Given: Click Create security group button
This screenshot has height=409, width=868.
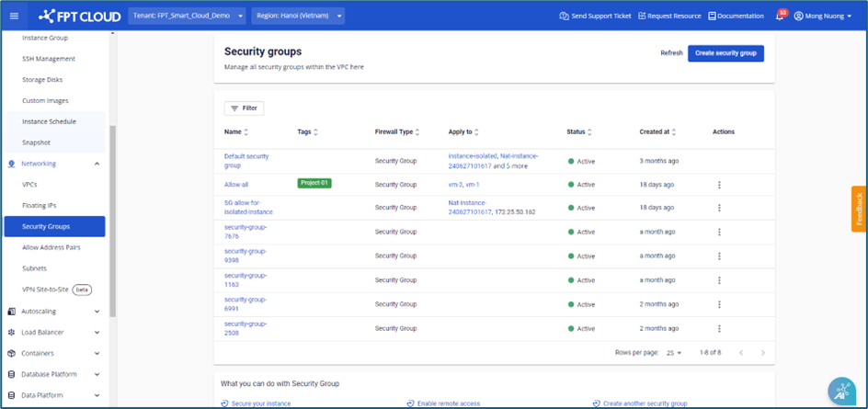Looking at the screenshot, I should pyautogui.click(x=725, y=53).
